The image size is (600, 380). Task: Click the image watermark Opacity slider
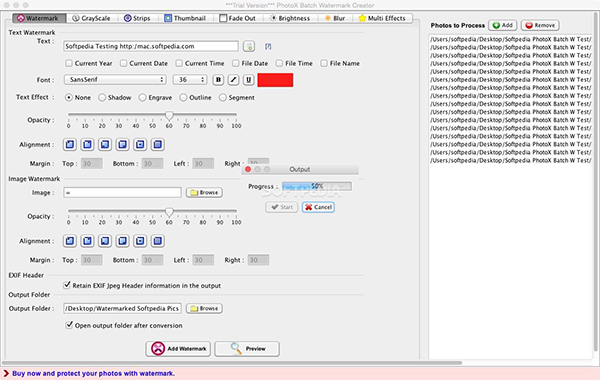tap(152, 211)
